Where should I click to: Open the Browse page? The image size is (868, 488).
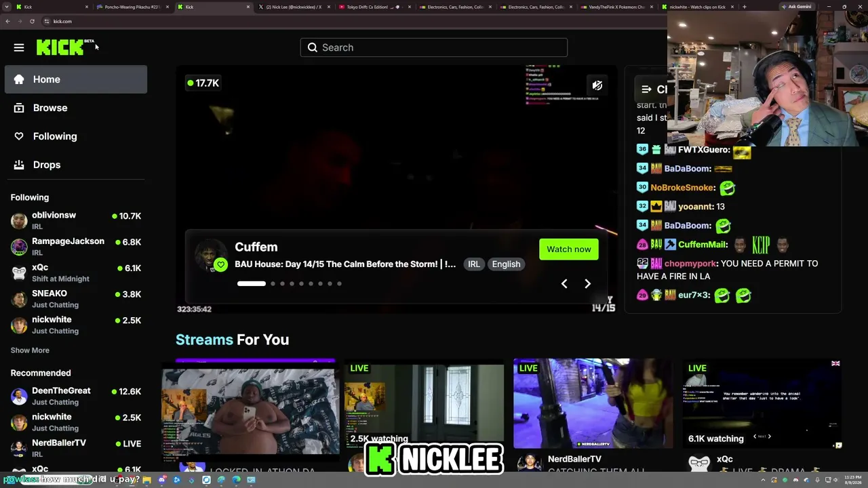pos(76,108)
